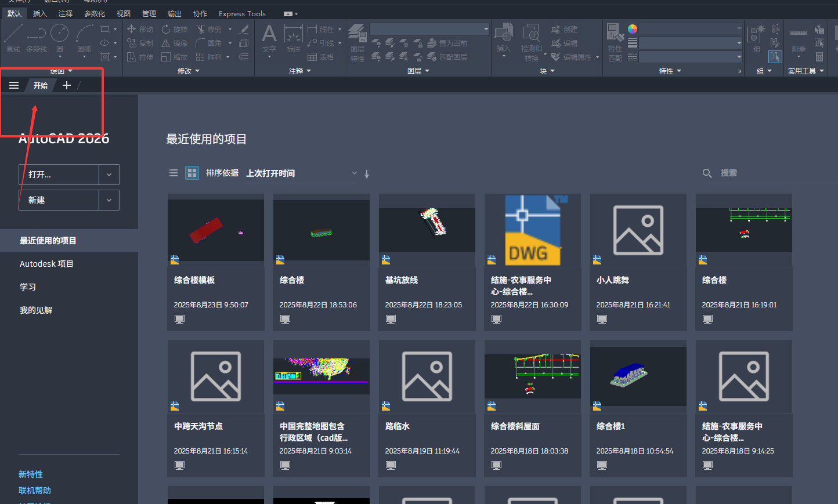Expand the 打开 button dropdown arrow
Viewport: 838px width, 504px height.
(109, 175)
